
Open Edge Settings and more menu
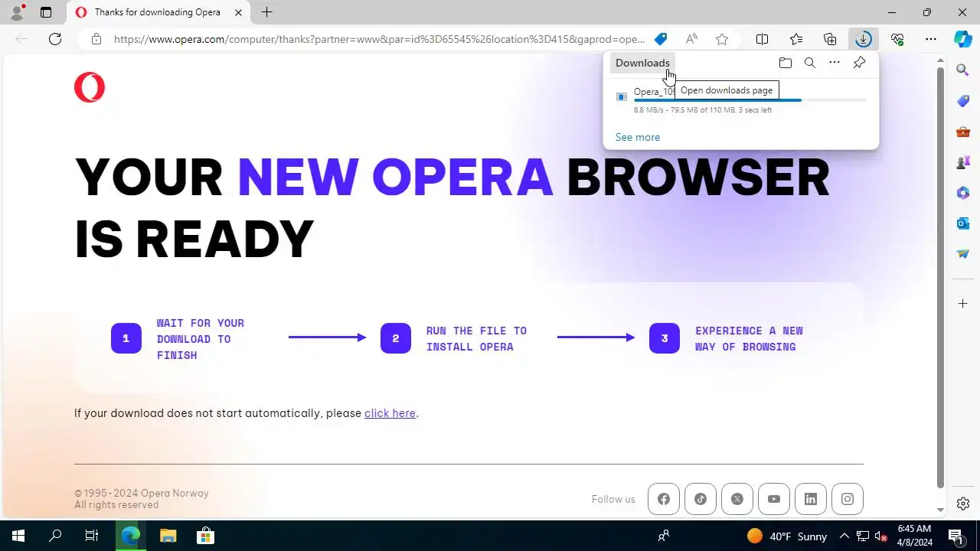click(930, 39)
